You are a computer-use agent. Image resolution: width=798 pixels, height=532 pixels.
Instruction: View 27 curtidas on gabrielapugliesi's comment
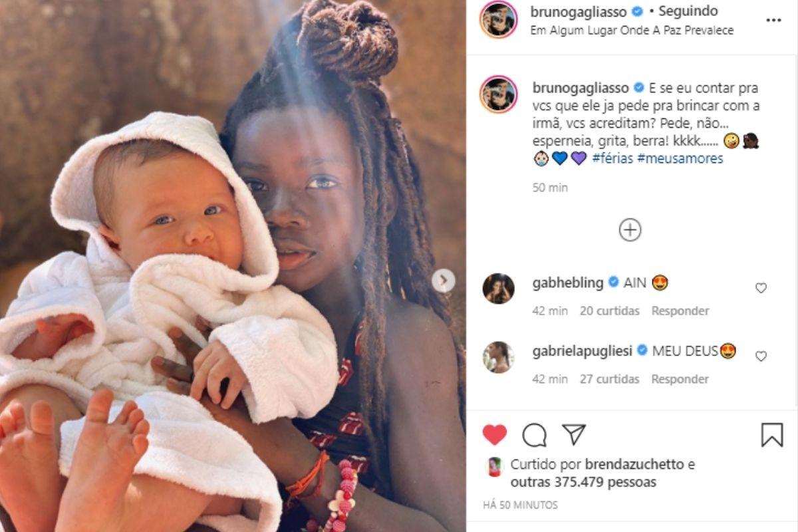pyautogui.click(x=609, y=379)
